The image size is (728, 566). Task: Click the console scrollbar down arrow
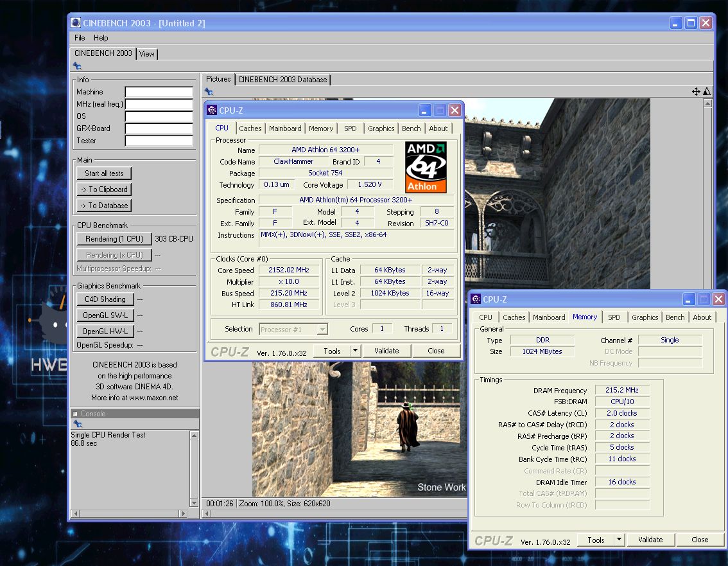(194, 503)
